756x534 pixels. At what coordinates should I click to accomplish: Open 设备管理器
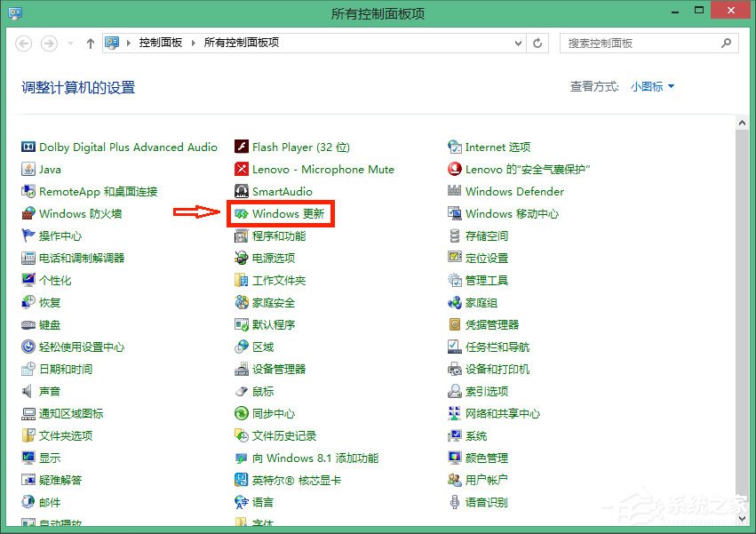point(278,369)
